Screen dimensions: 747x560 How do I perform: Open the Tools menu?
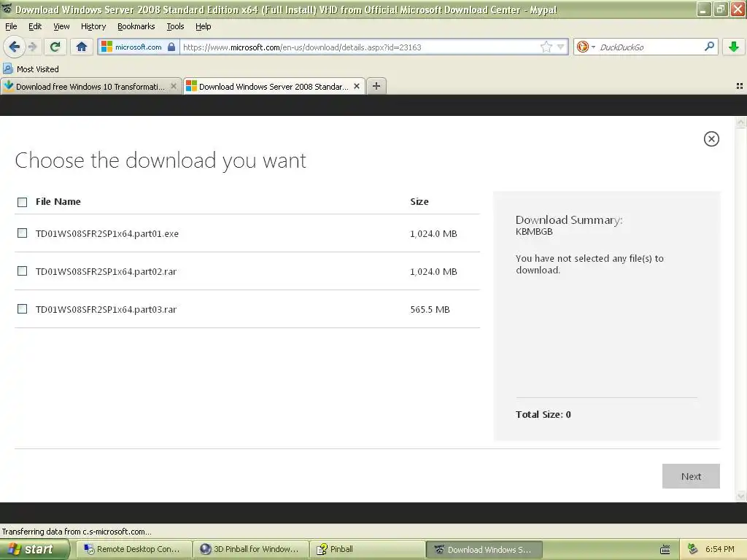click(175, 26)
